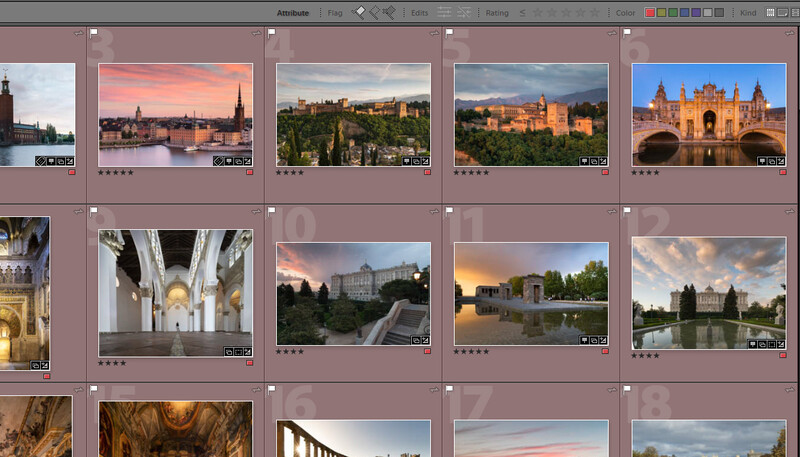Click keyword badge on palace pond thumbnail
This screenshot has height=457, width=800.
[753, 344]
